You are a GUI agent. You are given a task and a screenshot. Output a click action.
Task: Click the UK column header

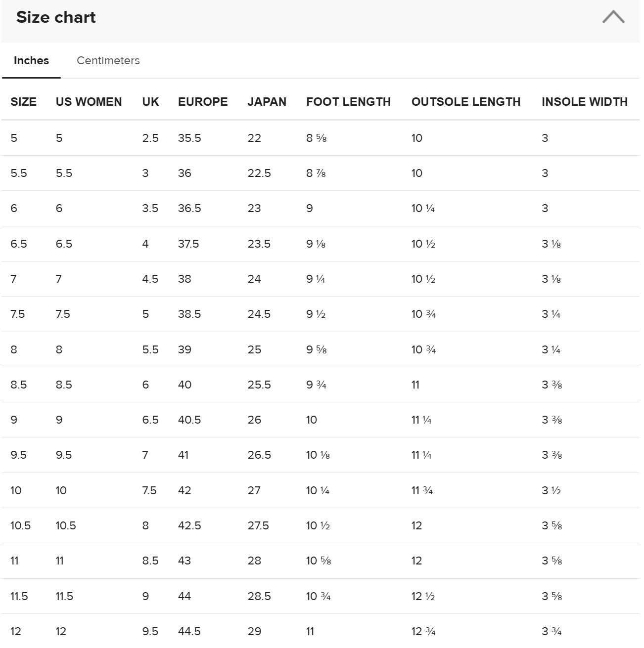coord(150,102)
